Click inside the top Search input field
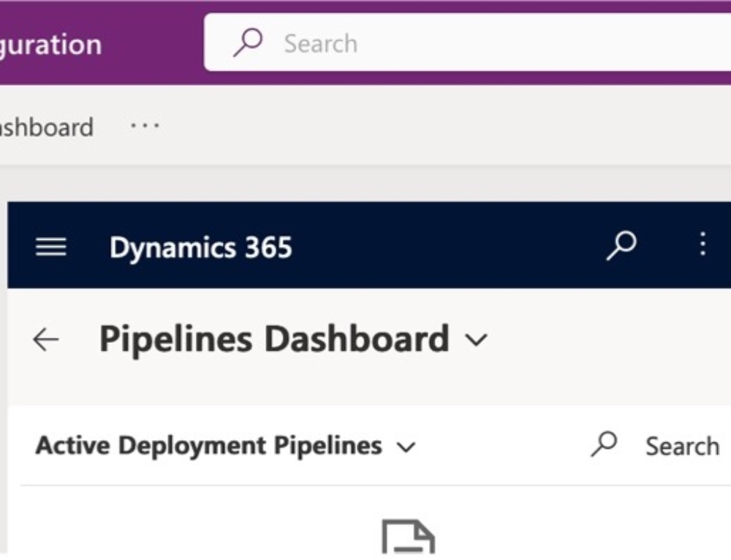Viewport: 731px width, 560px height. tap(439, 43)
